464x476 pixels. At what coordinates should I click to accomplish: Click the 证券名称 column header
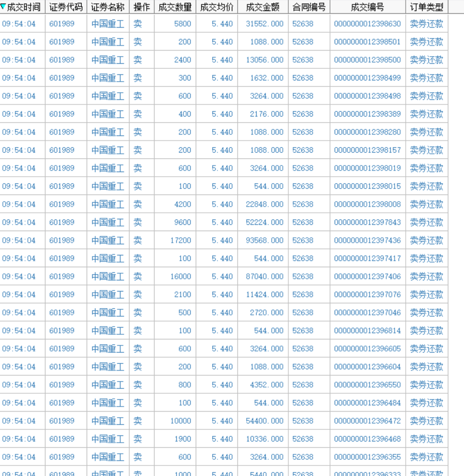[108, 7]
